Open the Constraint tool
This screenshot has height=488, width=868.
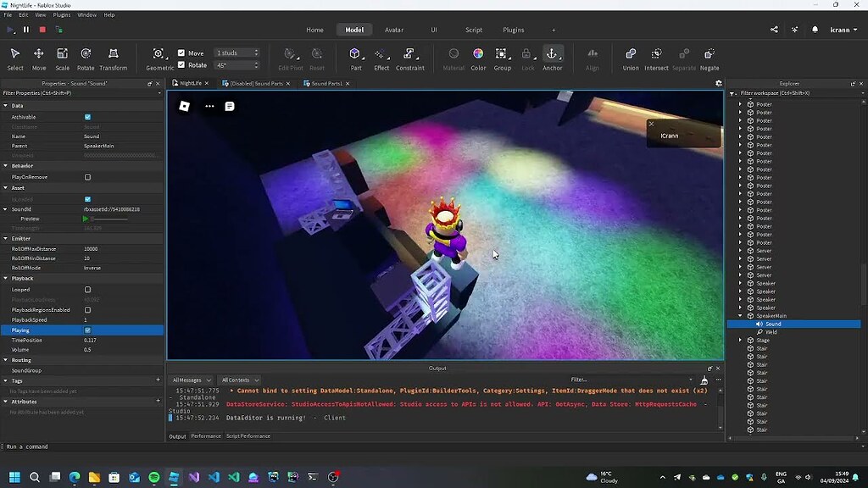click(x=409, y=55)
